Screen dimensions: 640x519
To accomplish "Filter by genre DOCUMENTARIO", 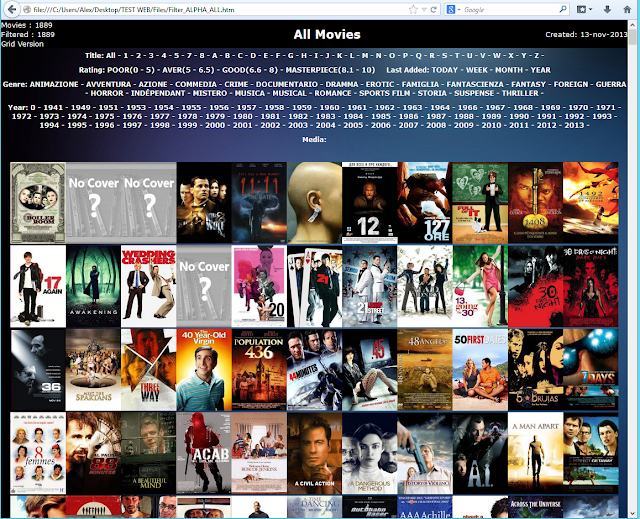I will click(x=287, y=84).
